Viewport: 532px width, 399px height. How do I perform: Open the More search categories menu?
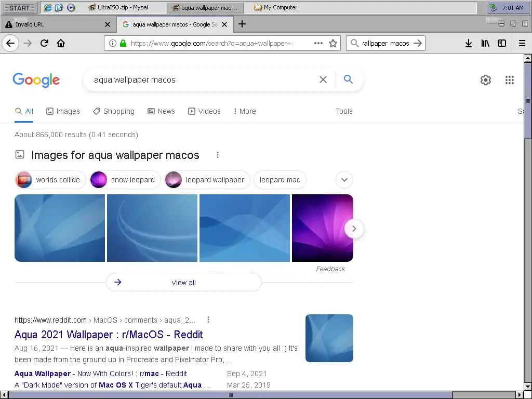[245, 111]
